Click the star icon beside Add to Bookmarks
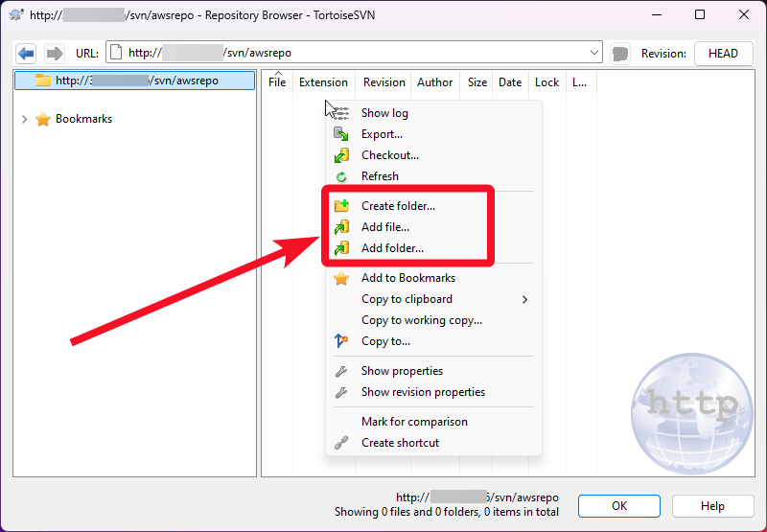 tap(340, 278)
